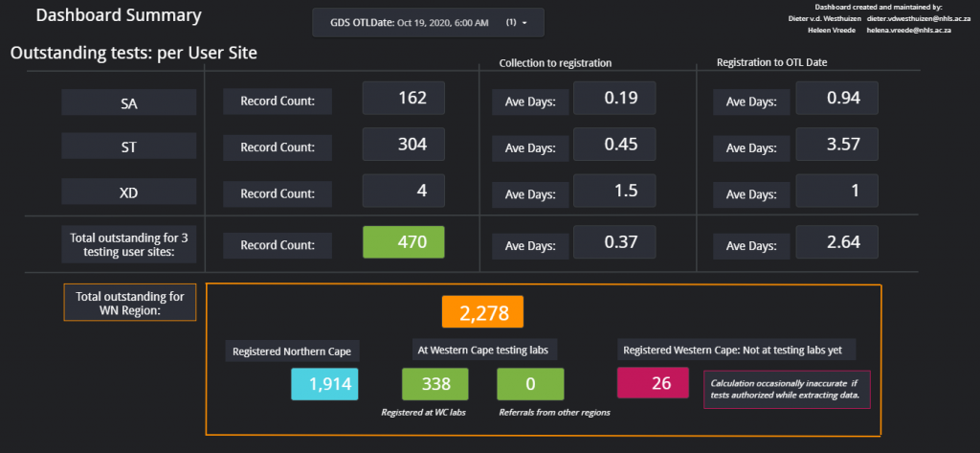Open Heleen Vreede's email address link
The image size is (980, 453).
click(908, 30)
